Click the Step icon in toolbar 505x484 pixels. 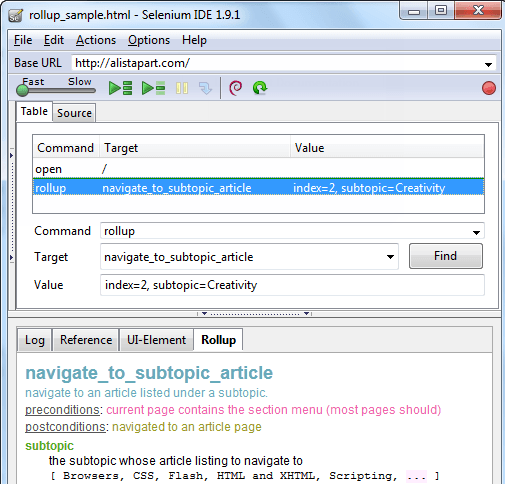coord(205,88)
